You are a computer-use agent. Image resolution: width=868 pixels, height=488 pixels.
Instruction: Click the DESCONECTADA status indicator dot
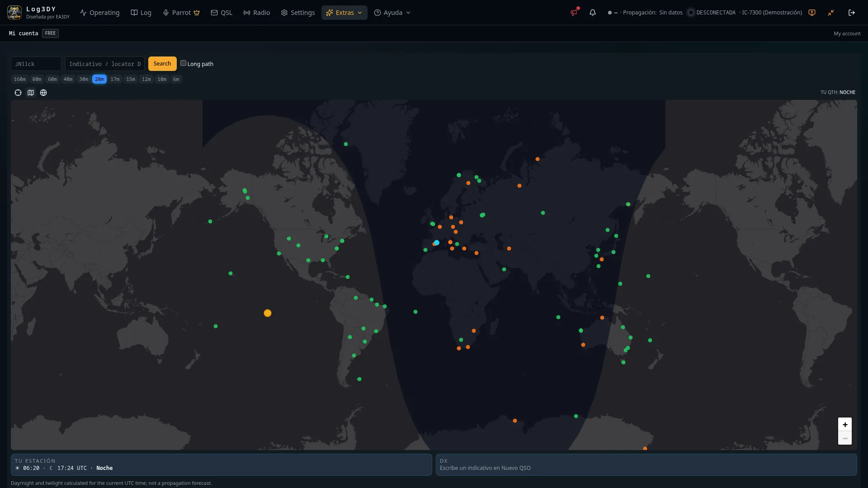(691, 13)
